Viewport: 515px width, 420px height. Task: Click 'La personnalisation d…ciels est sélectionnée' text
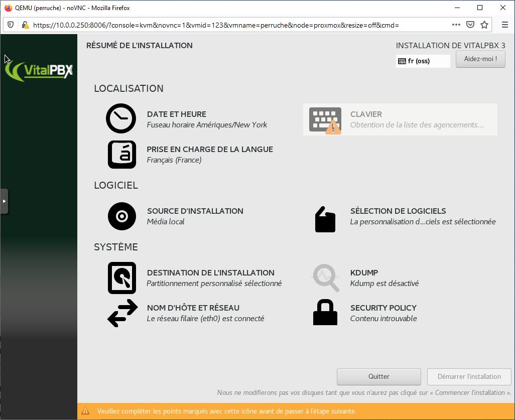click(x=423, y=222)
